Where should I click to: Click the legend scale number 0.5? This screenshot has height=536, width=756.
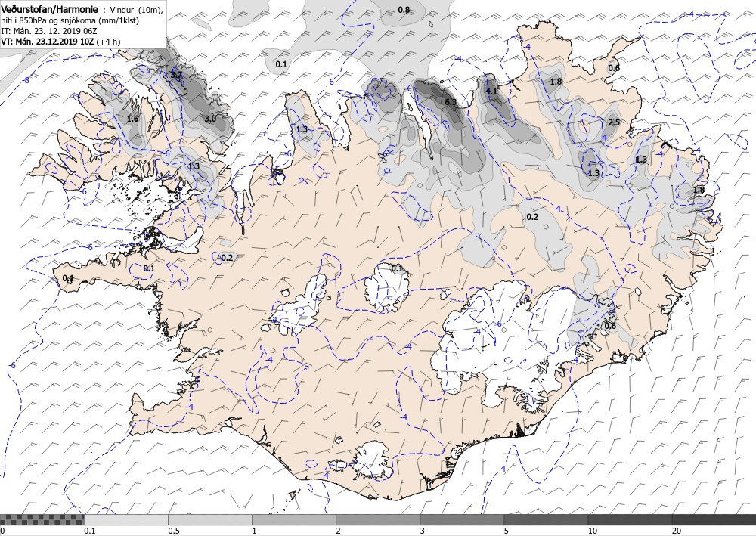pyautogui.click(x=174, y=531)
